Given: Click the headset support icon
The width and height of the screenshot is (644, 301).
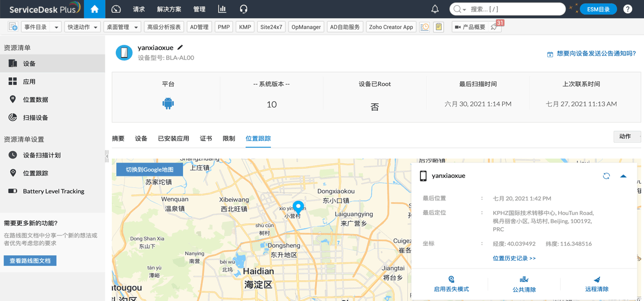Looking at the screenshot, I should [x=243, y=9].
